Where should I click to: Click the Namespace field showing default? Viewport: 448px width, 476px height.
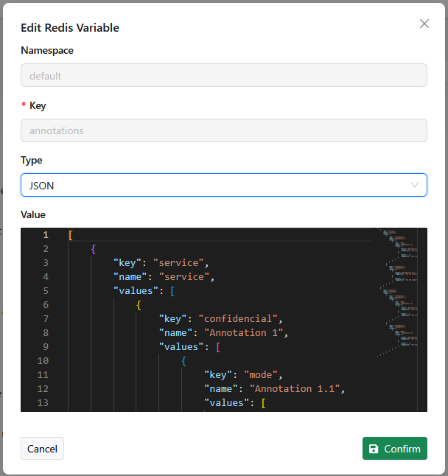coord(224,75)
